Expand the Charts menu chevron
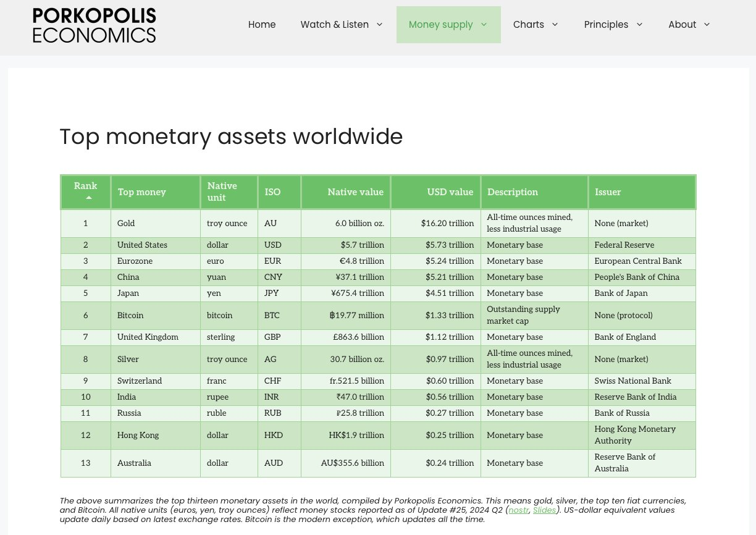Image resolution: width=756 pixels, height=535 pixels. click(x=555, y=25)
